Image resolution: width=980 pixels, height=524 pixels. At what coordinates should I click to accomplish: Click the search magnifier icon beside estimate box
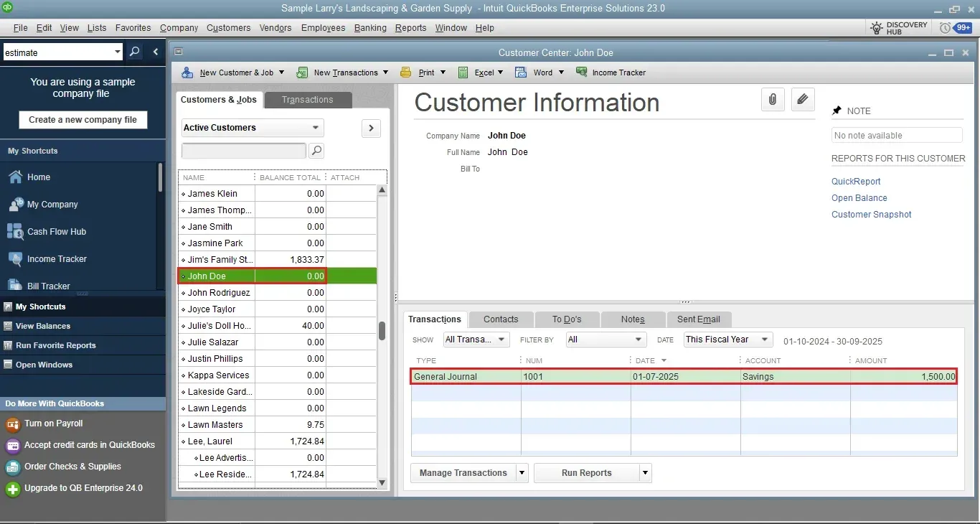pyautogui.click(x=134, y=52)
